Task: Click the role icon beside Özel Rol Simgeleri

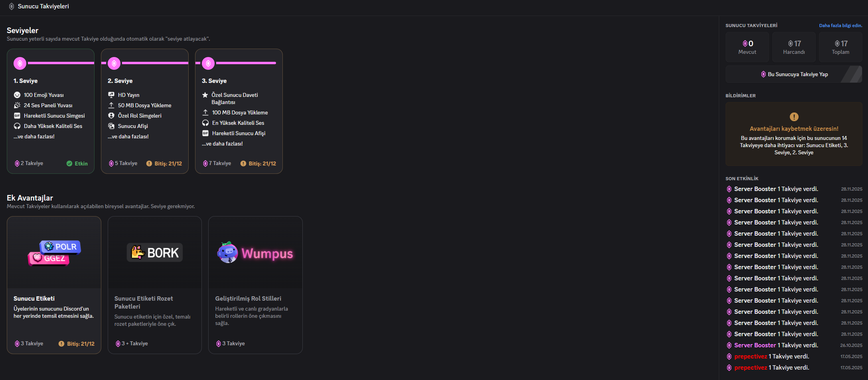Action: pos(111,116)
